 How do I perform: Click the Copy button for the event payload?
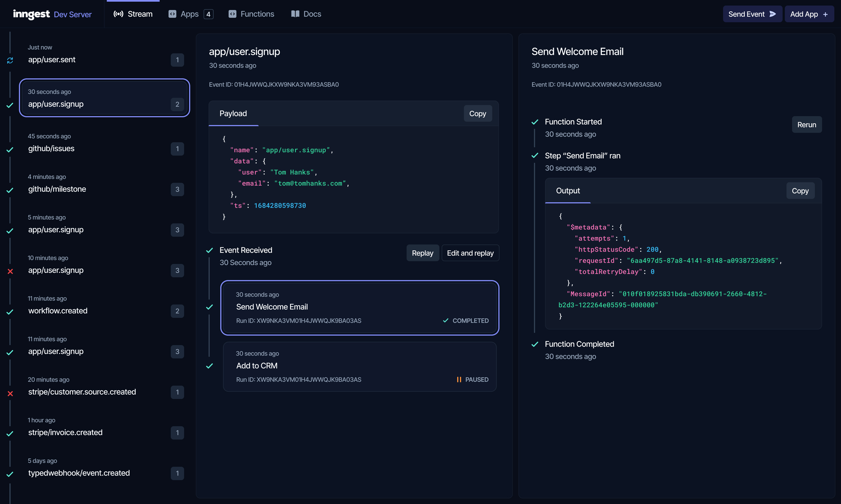tap(477, 113)
